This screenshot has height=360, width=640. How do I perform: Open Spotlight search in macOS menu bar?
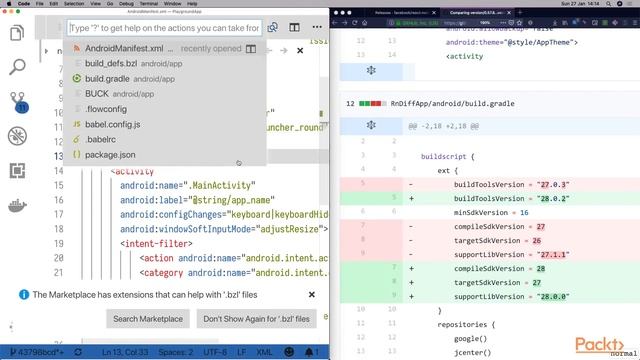tap(609, 3)
